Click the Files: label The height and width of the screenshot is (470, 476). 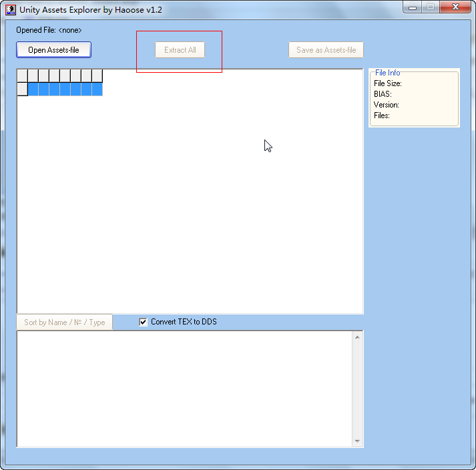coord(382,115)
